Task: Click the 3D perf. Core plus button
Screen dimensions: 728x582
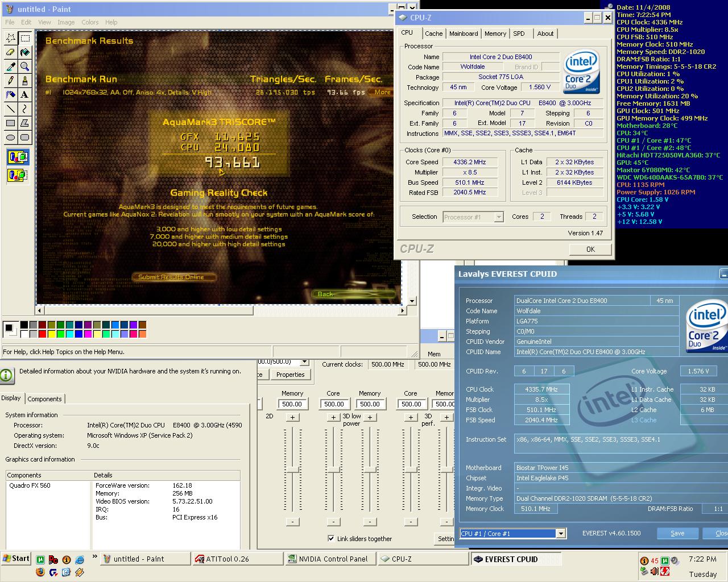Action: point(411,417)
